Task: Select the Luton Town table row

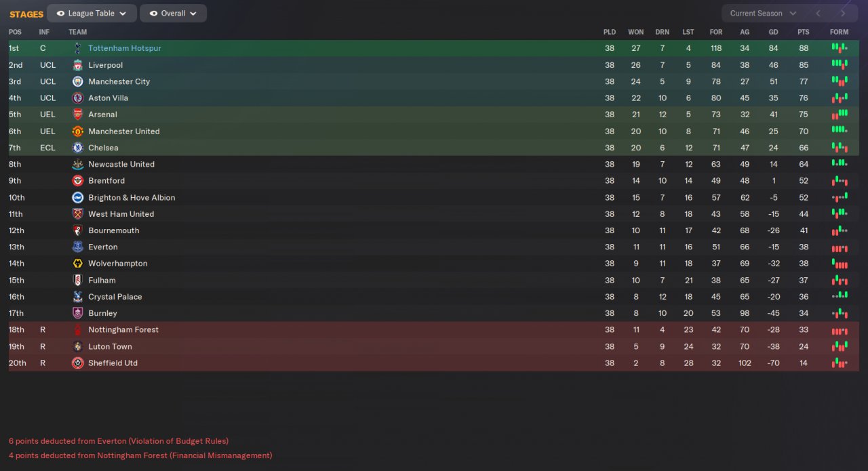Action: (x=339, y=346)
